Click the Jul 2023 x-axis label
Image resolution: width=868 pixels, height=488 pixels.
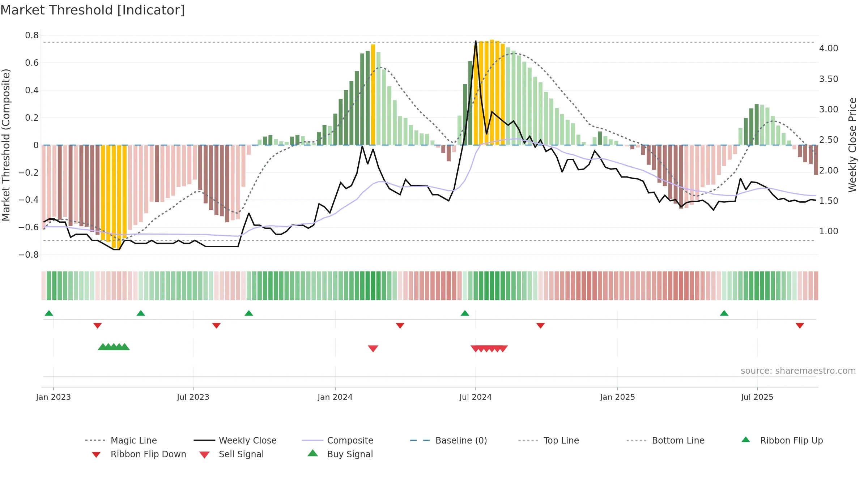click(x=193, y=397)
